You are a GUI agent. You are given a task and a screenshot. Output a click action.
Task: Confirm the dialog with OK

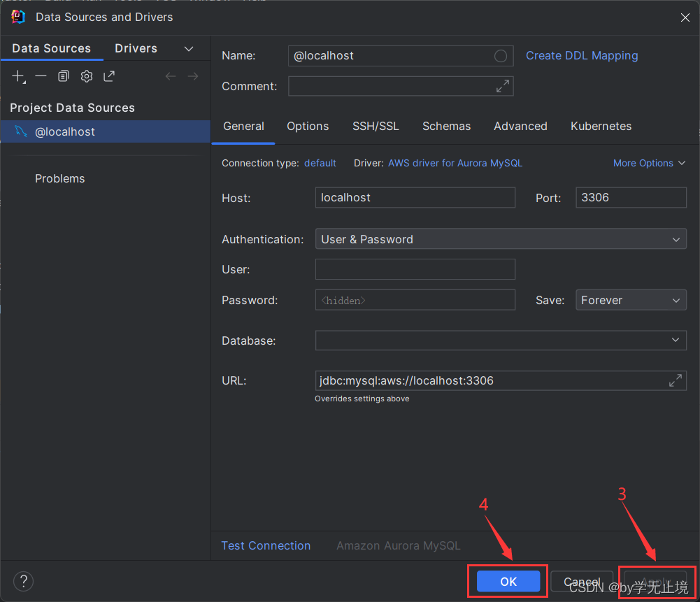(x=507, y=581)
